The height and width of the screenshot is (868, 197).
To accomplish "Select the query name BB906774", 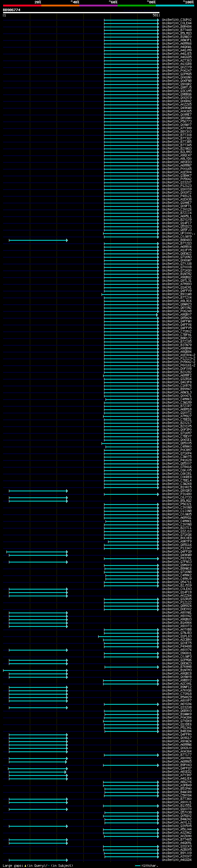I will pos(11,10).
